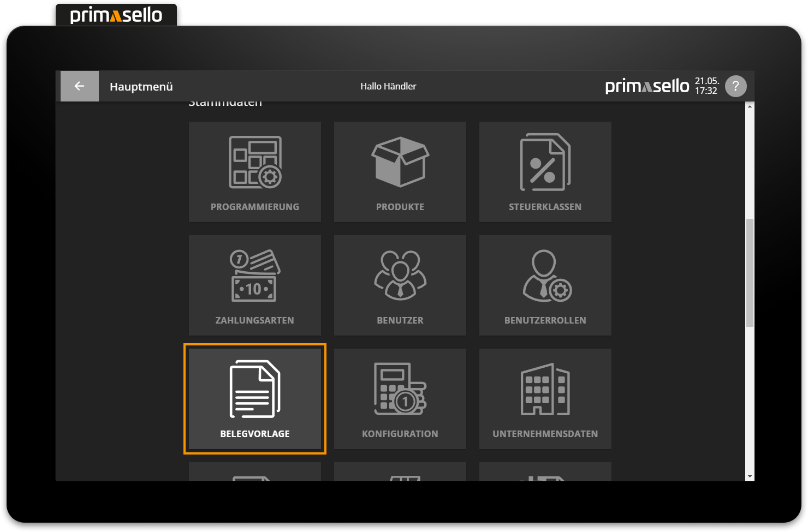
Task: Click the Stammdaten section heading
Action: pos(225,101)
